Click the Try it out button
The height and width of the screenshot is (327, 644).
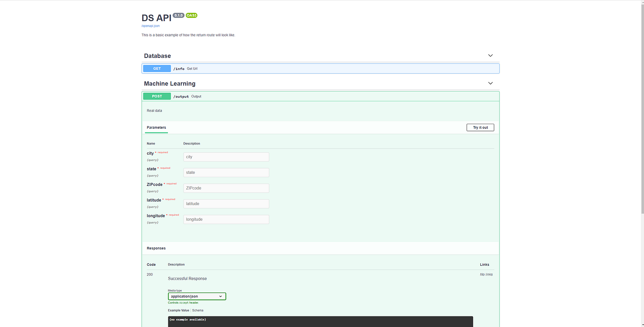point(480,127)
